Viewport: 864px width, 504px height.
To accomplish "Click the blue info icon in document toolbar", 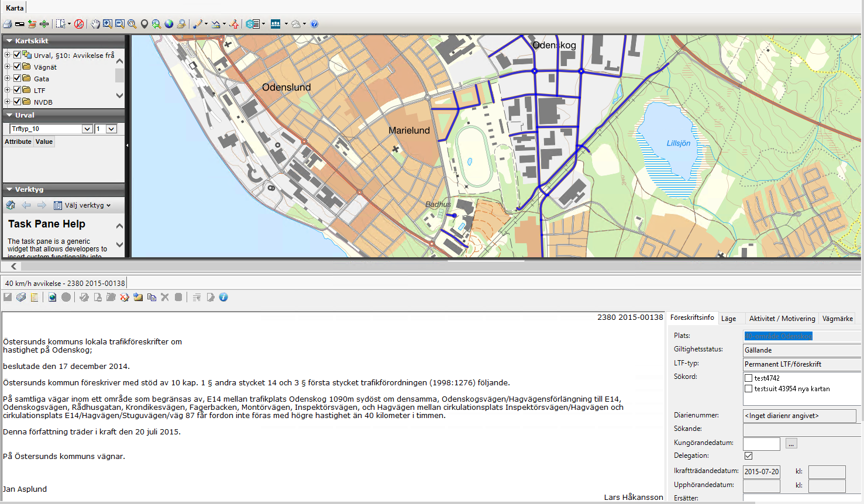I will pos(223,297).
